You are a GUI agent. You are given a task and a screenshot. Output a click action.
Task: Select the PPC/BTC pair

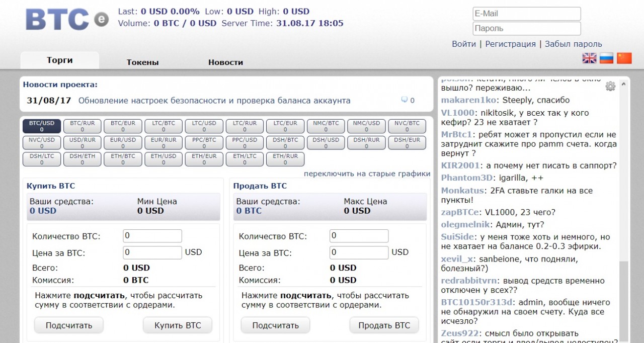[204, 143]
